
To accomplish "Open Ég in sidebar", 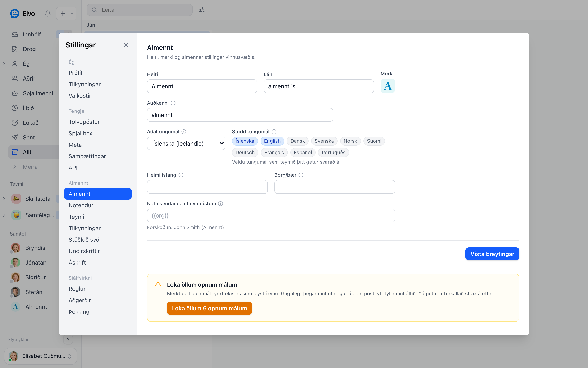I will coord(26,64).
